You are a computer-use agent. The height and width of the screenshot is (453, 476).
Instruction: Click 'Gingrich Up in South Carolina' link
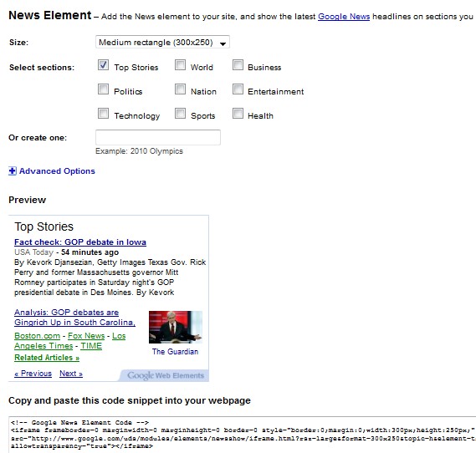pyautogui.click(x=74, y=323)
